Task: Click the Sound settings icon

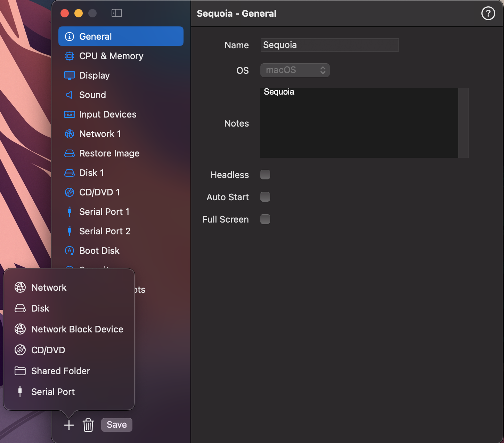Action: coord(69,95)
